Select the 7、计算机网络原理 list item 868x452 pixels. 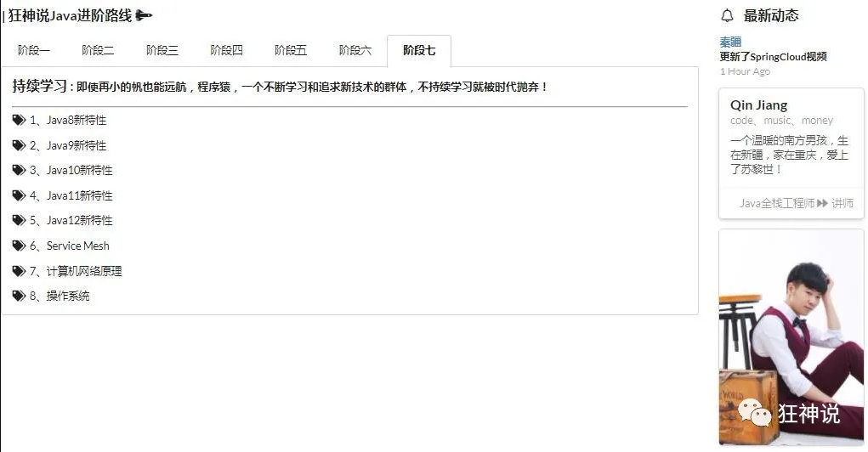click(76, 271)
